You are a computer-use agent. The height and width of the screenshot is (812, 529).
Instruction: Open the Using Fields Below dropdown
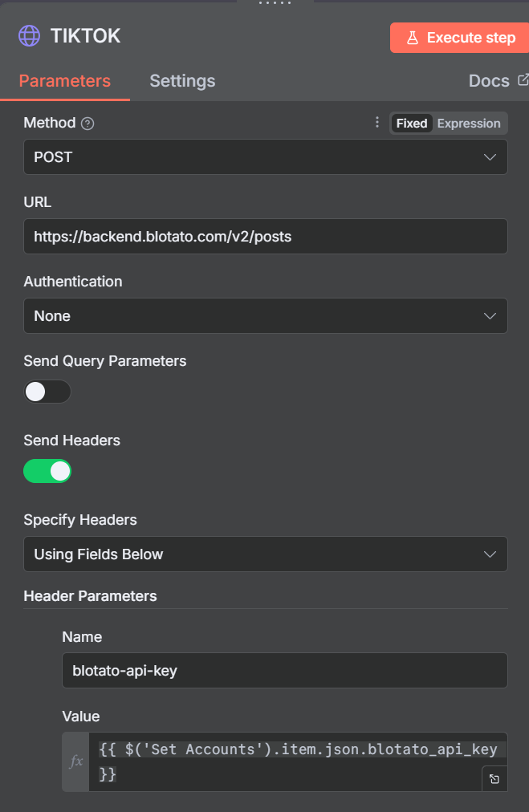coord(265,554)
